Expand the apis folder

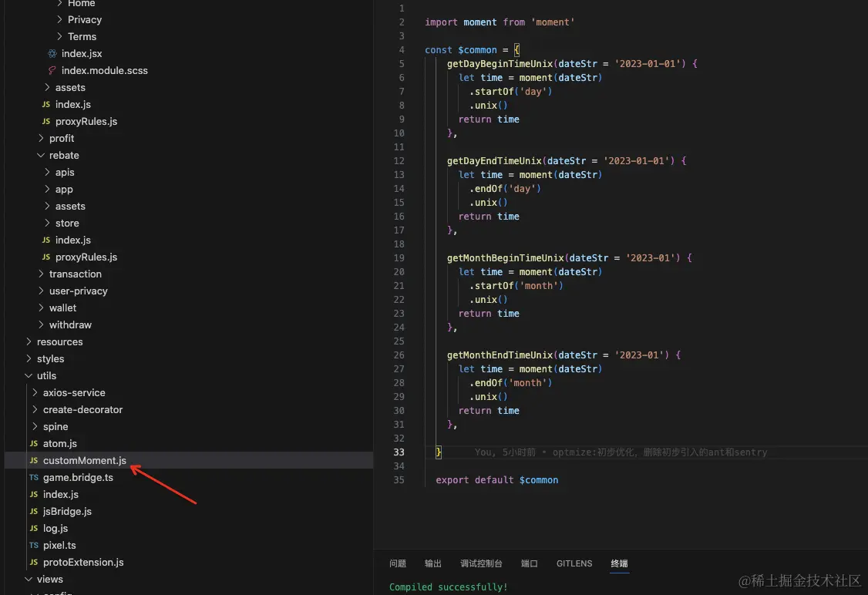64,172
